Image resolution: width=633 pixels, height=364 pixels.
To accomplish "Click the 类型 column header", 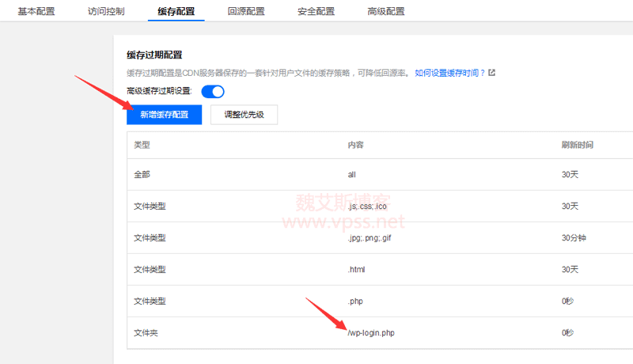I will (142, 146).
